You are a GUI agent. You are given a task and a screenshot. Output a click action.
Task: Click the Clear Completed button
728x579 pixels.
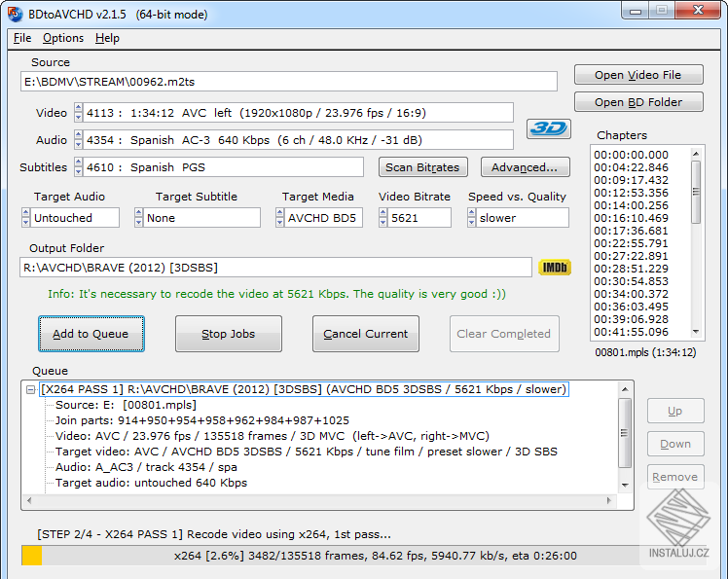[504, 334]
